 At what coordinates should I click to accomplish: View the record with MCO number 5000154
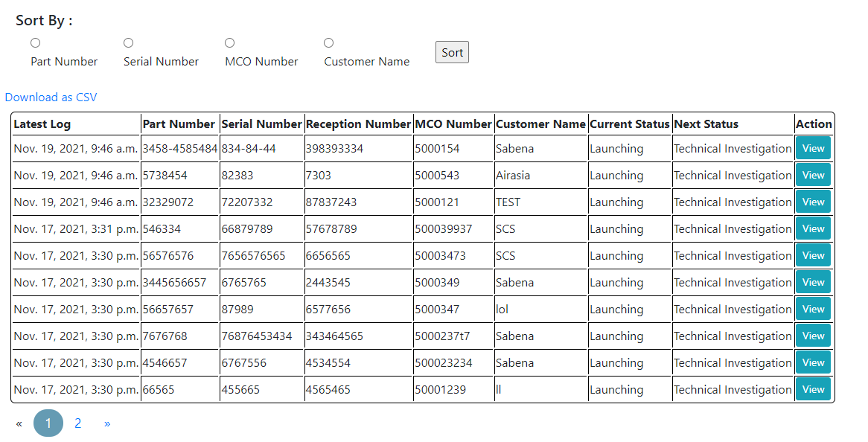click(813, 148)
